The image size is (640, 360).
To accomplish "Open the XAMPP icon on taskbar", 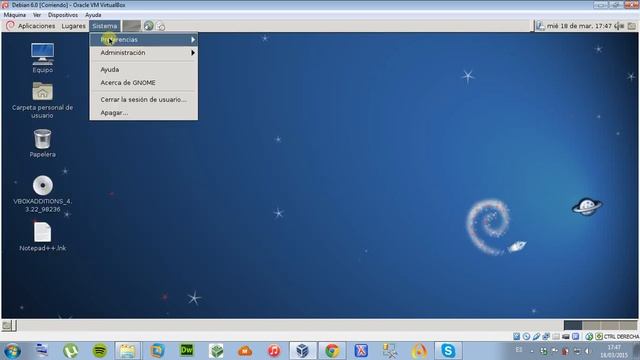I will (361, 351).
